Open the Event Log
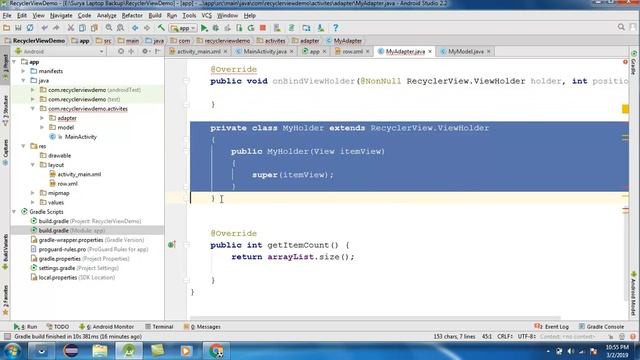This screenshot has height=360, width=640. pos(552,327)
